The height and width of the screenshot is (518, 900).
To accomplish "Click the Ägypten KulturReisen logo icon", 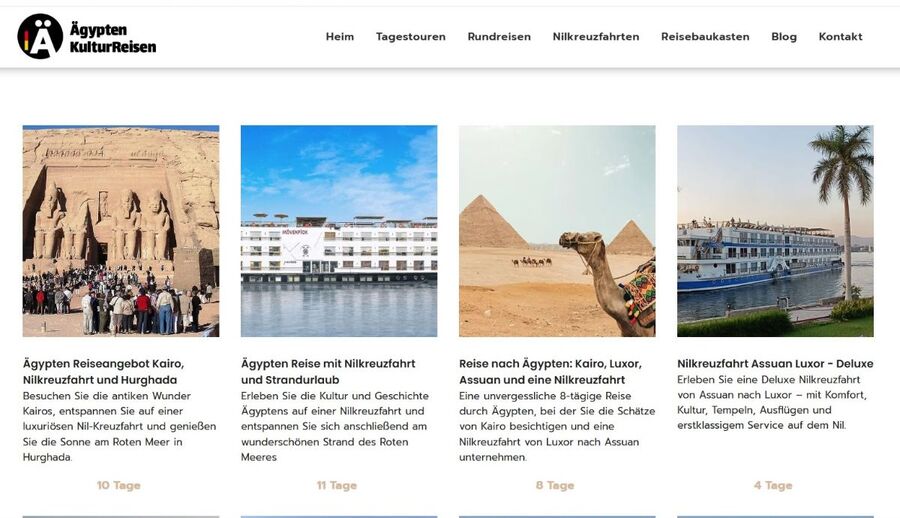I will 40,36.
